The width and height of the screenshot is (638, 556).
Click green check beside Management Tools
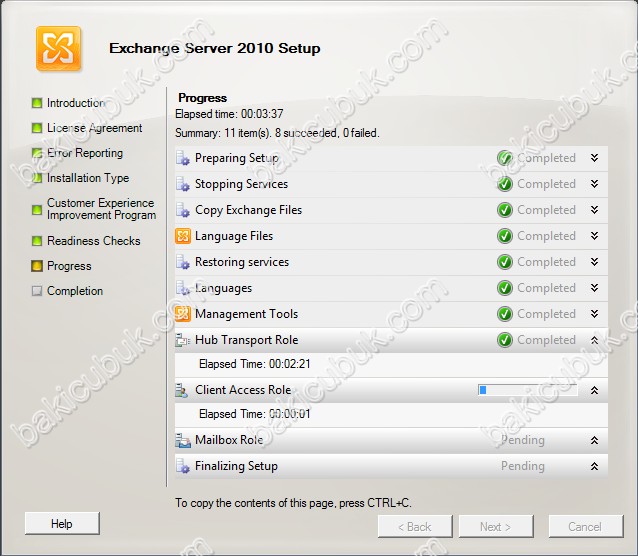tap(505, 314)
